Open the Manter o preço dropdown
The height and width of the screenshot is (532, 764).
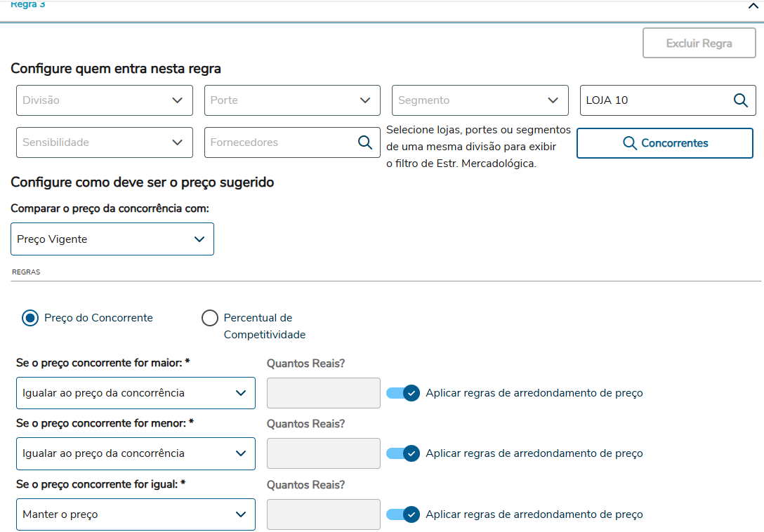tap(136, 514)
